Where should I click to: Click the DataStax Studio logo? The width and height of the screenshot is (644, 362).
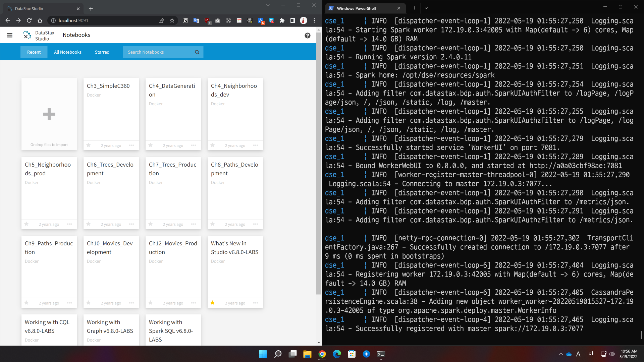(x=39, y=35)
